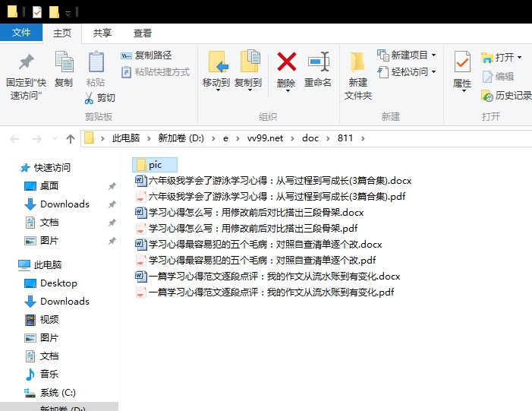Open New item (新建项目) dropdown
This screenshot has width=532, height=411.
click(x=407, y=55)
